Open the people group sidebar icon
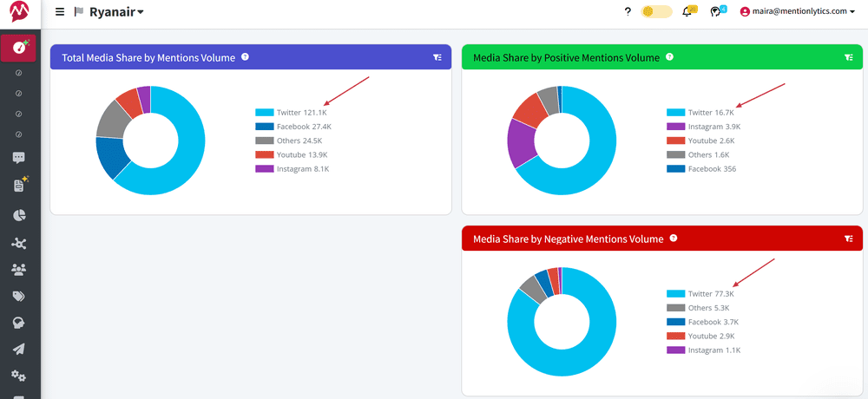 pyautogui.click(x=19, y=270)
